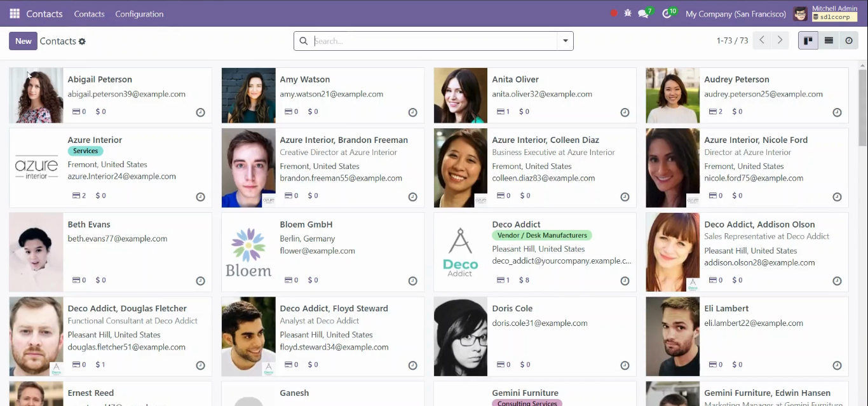
Task: Open the debug bug icon menu
Action: [x=628, y=13]
